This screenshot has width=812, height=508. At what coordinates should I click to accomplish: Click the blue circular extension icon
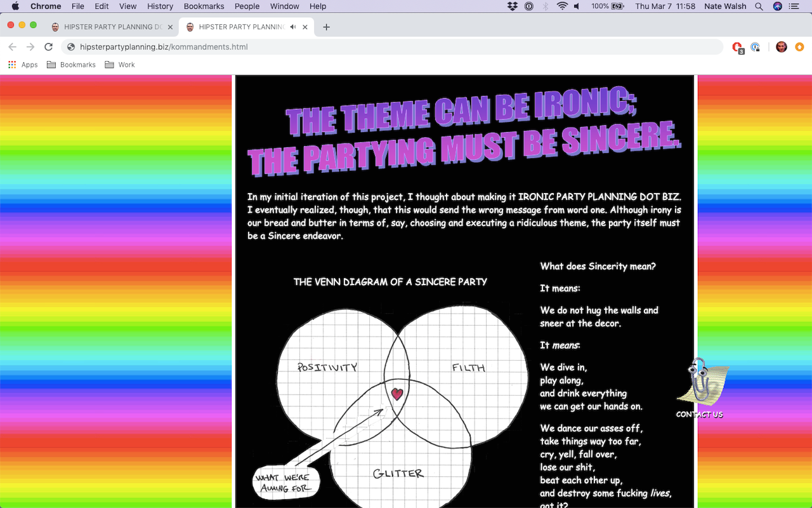755,47
